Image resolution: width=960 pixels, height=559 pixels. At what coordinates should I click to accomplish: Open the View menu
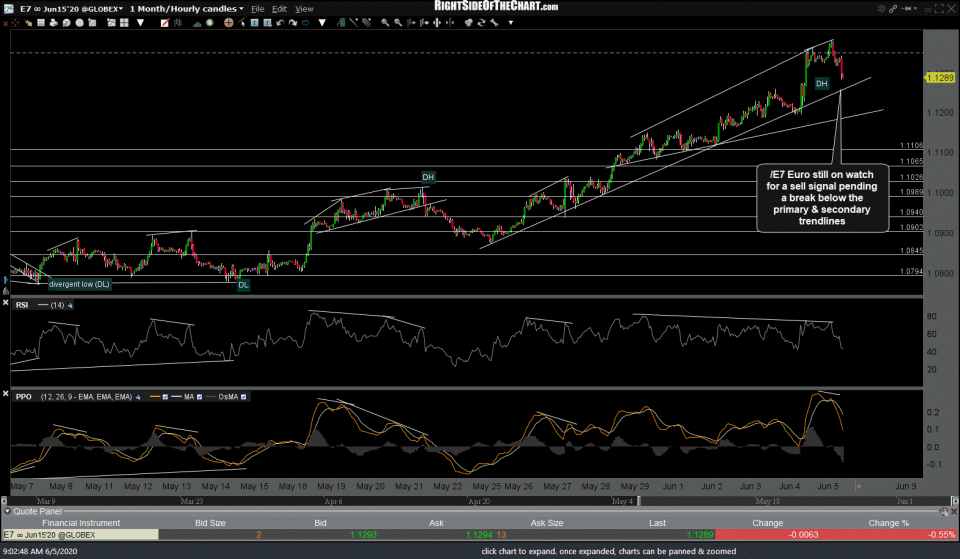click(304, 9)
